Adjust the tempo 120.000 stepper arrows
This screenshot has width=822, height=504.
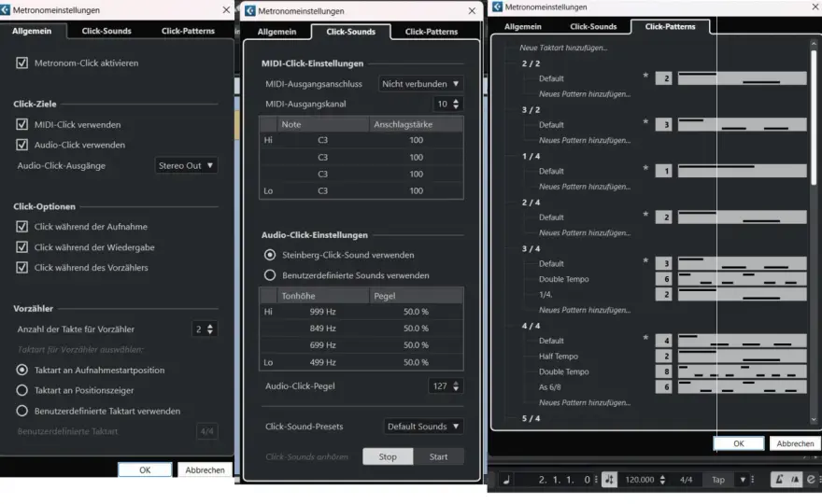click(x=662, y=480)
